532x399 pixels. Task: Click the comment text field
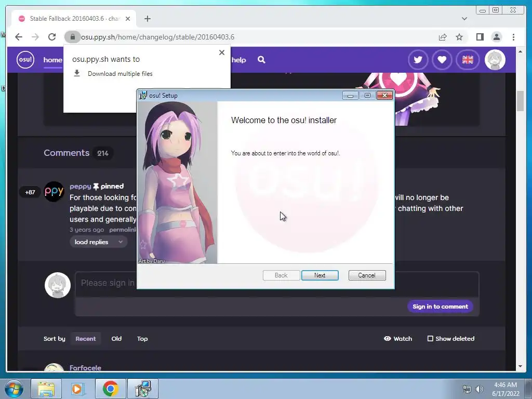point(277,284)
